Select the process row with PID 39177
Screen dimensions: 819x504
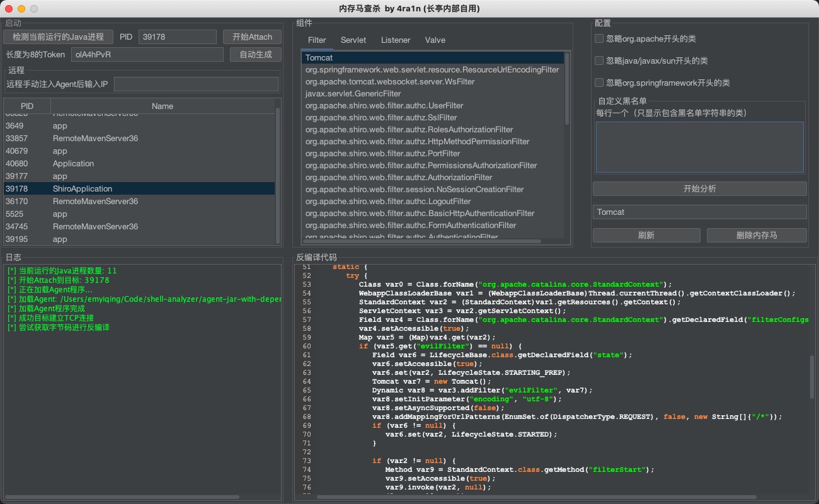click(139, 176)
